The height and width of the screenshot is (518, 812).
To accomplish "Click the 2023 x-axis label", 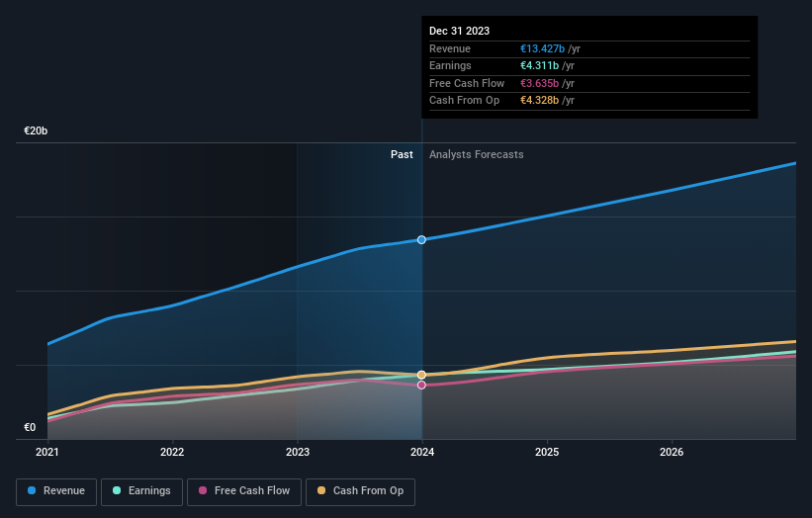I will coord(298,452).
